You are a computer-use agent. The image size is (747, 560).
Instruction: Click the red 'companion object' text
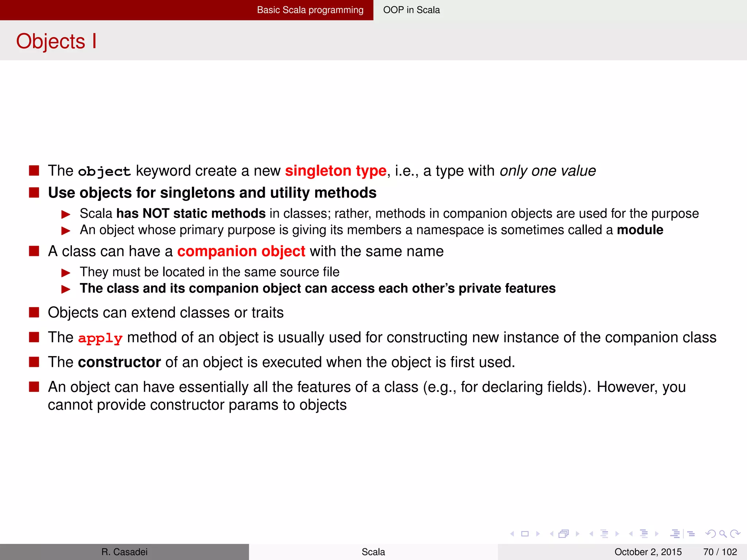coord(241,251)
